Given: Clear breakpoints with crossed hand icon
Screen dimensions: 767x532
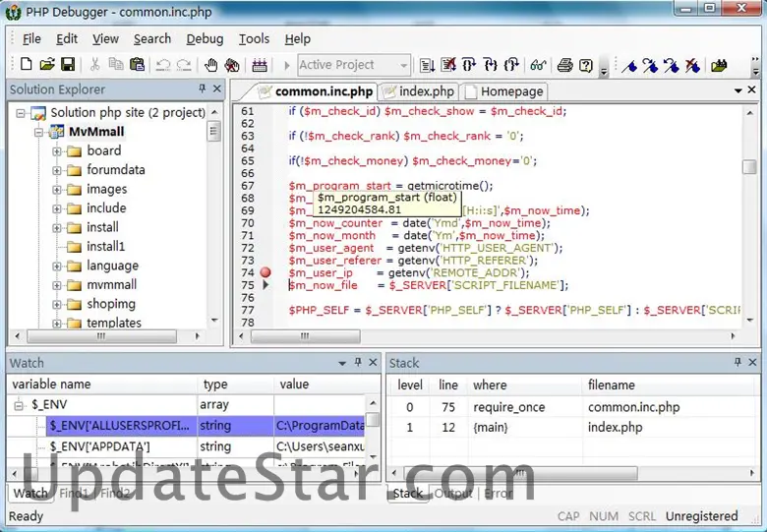Looking at the screenshot, I should (x=232, y=65).
